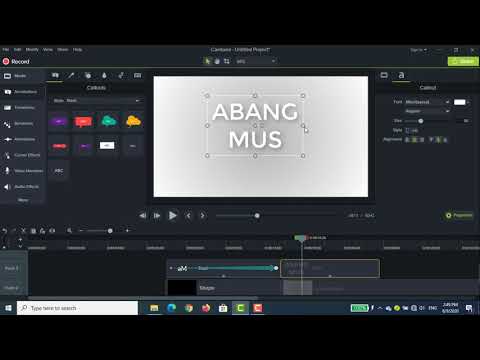Switch to Sketch Motion annotation tab

[121, 76]
